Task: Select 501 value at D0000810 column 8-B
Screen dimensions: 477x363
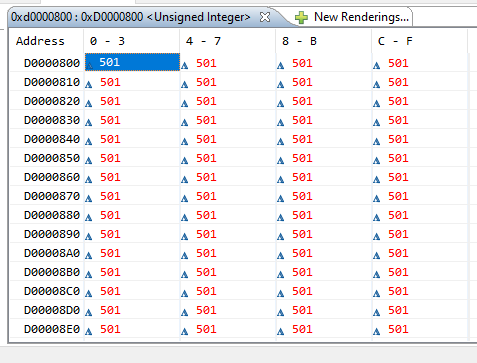Action: tap(302, 82)
